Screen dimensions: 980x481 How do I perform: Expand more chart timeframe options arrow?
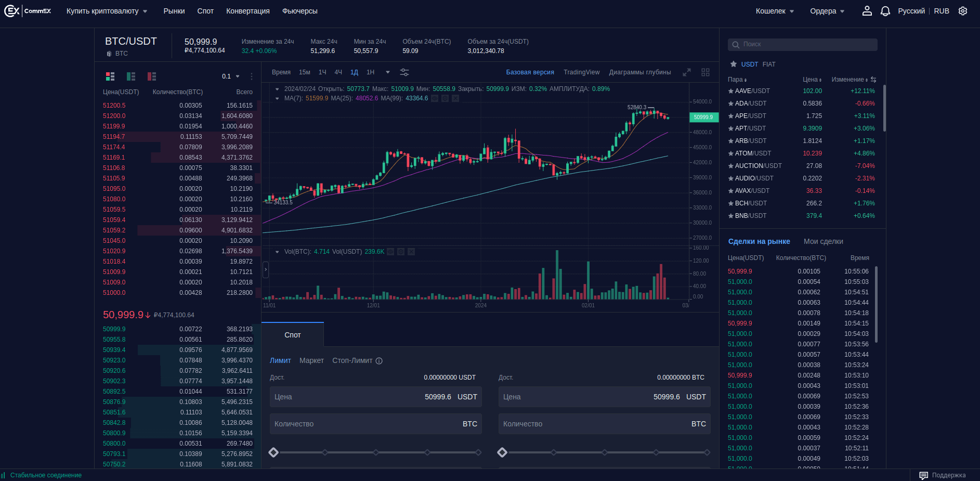387,72
